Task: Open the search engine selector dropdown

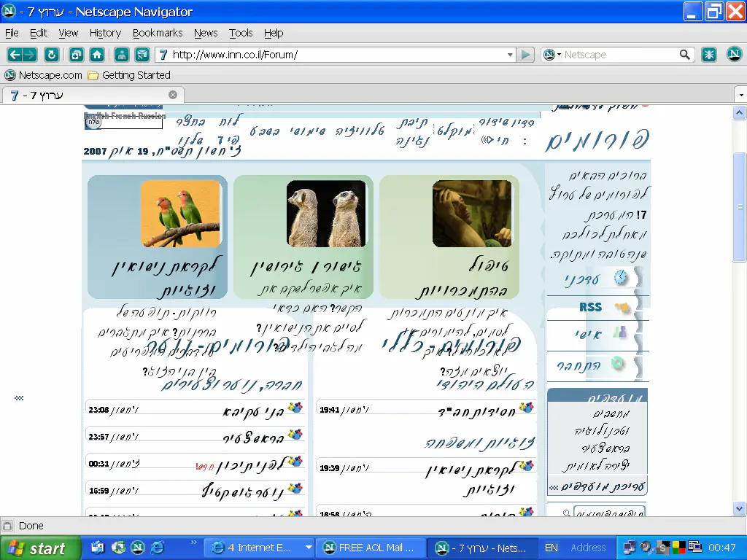Action: click(551, 55)
